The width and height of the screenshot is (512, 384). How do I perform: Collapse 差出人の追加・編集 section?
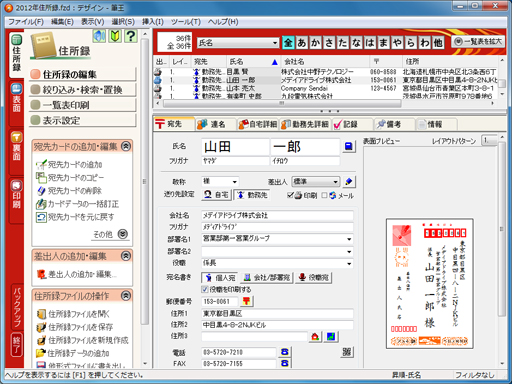coord(126,256)
